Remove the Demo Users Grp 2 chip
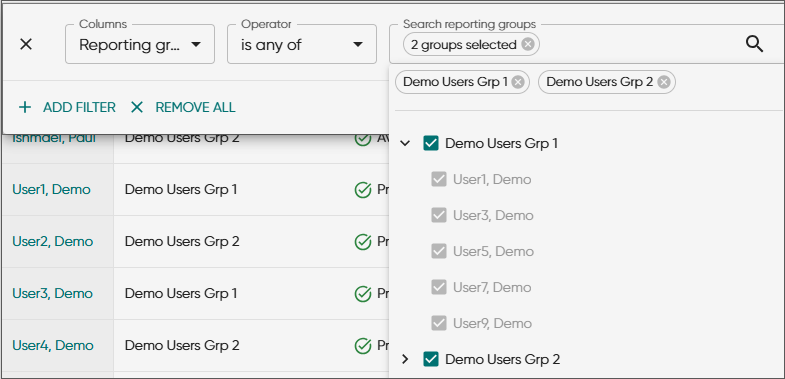The width and height of the screenshot is (785, 379). point(664,82)
